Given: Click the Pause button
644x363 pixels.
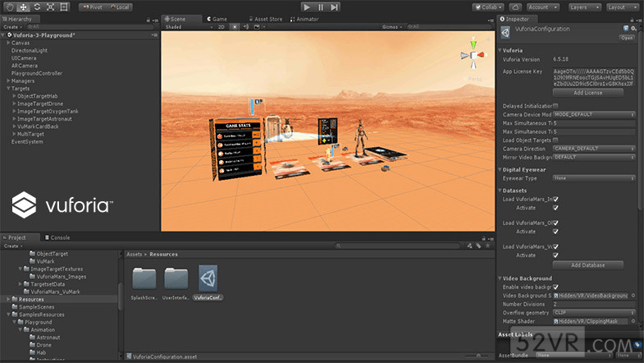Looking at the screenshot, I should [x=320, y=7].
